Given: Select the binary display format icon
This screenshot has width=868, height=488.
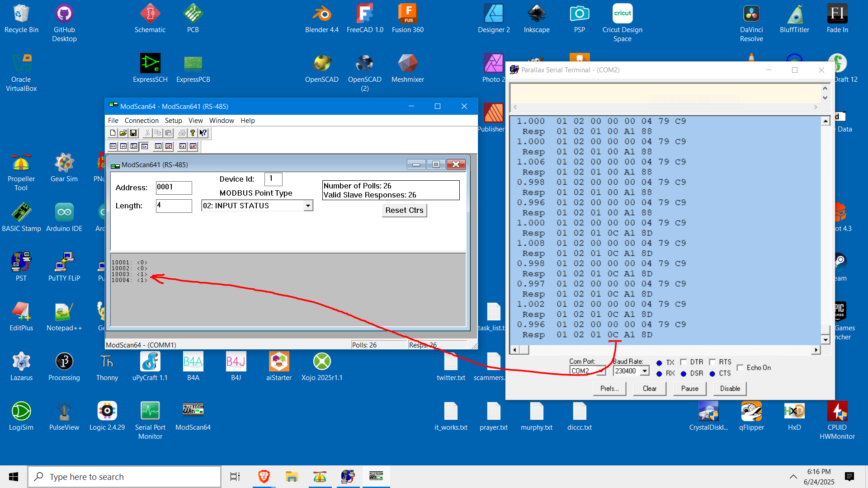Looking at the screenshot, I should point(113,146).
